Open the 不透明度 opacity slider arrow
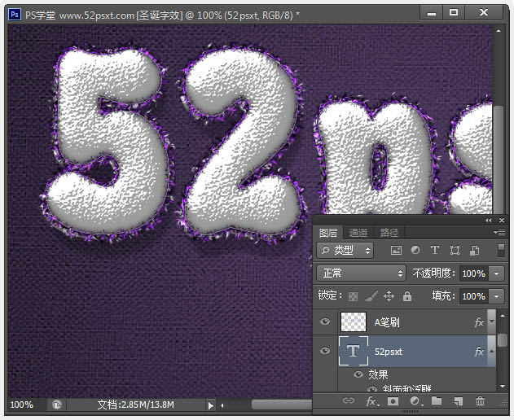514x420 pixels. point(496,273)
